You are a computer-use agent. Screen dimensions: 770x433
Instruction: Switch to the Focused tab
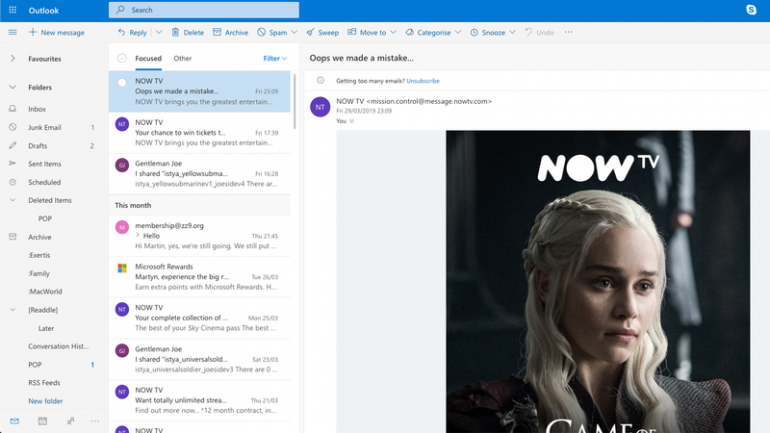point(148,58)
